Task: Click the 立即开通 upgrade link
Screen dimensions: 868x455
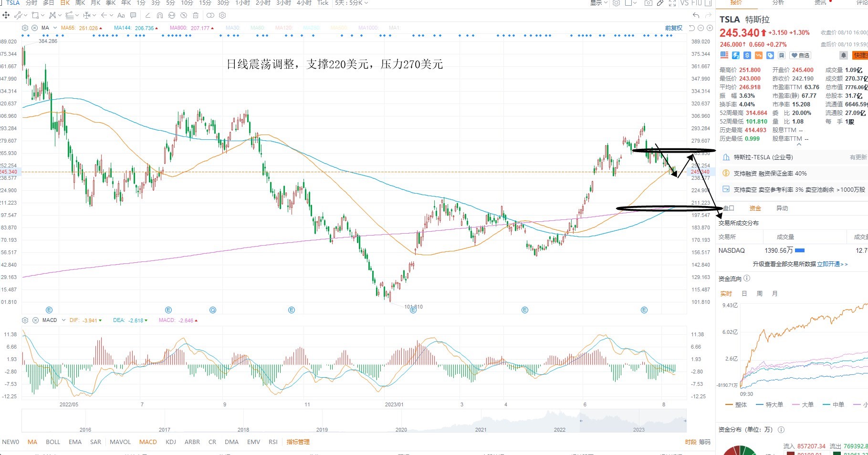Action: tap(832, 264)
